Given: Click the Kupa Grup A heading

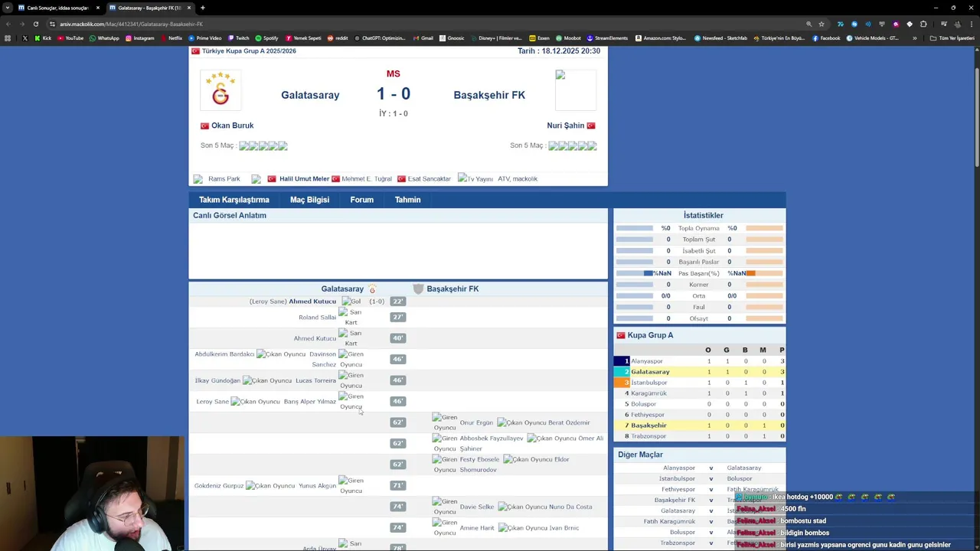Looking at the screenshot, I should 650,335.
